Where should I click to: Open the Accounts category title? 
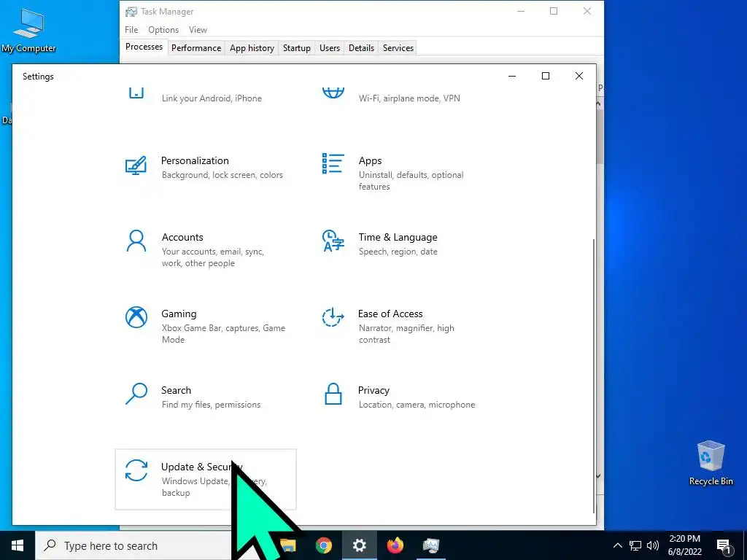point(182,237)
